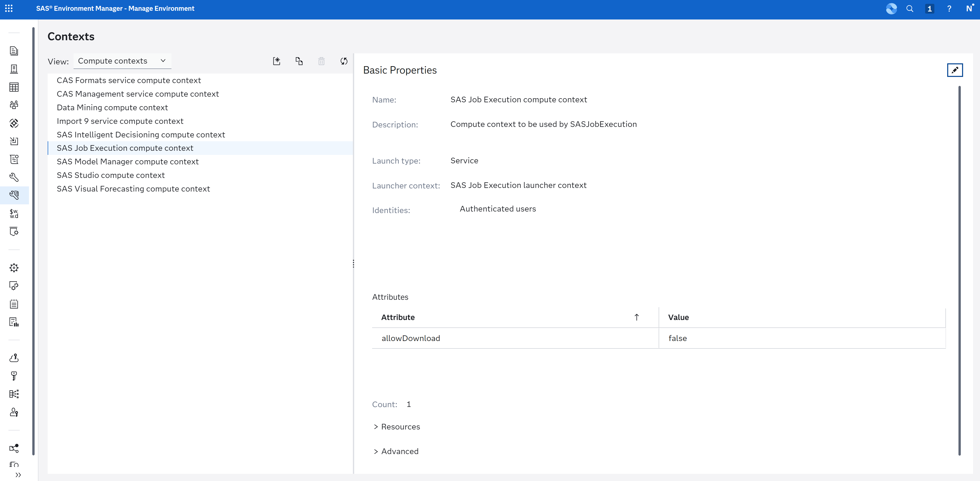The width and height of the screenshot is (980, 481).
Task: Open the View Compute contexts dropdown
Action: point(122,61)
